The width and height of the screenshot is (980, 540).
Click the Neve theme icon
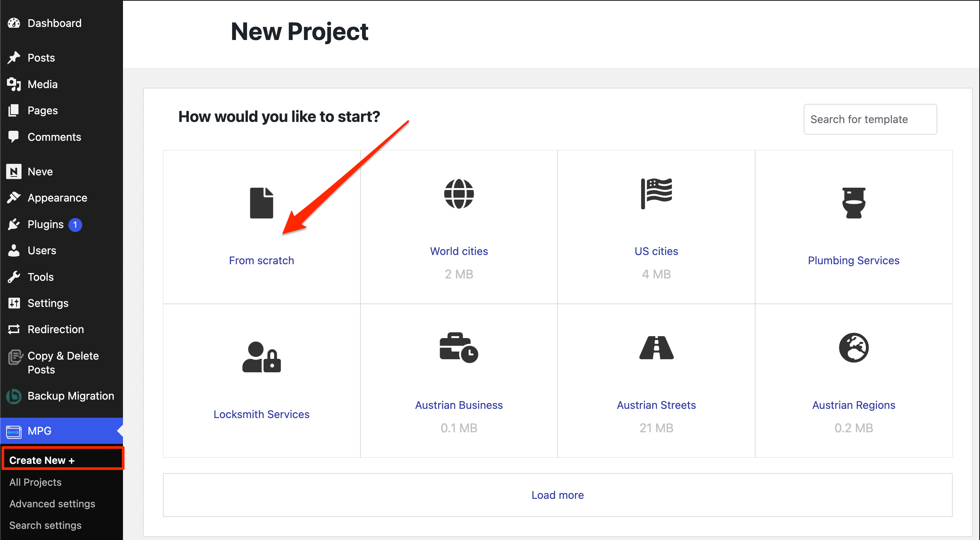(14, 172)
